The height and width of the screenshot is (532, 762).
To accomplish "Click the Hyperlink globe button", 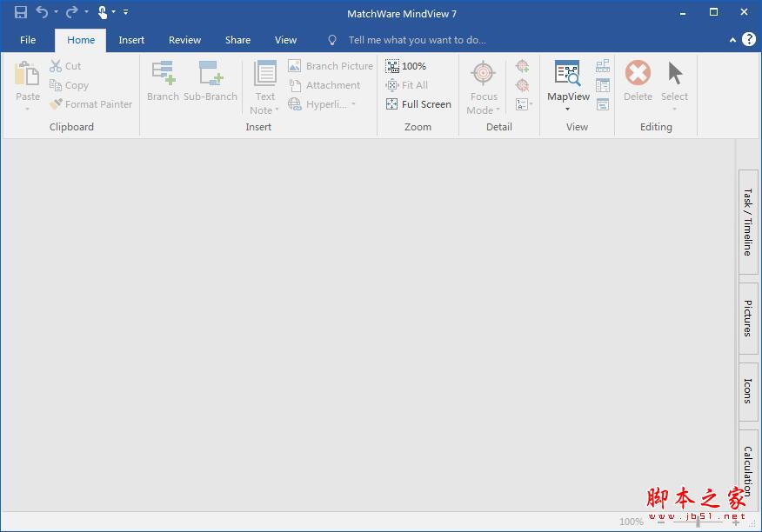I will pyautogui.click(x=295, y=104).
